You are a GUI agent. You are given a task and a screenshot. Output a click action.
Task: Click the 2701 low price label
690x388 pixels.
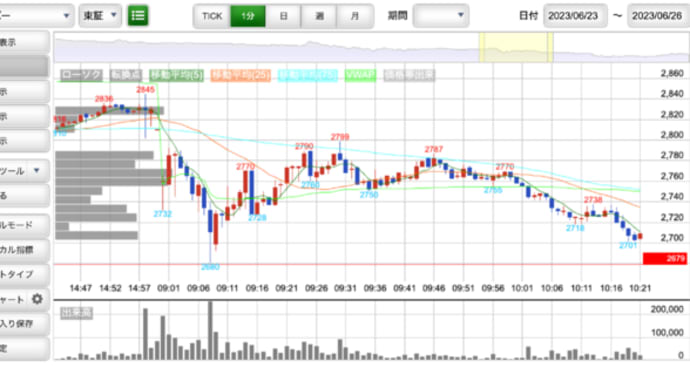[628, 245]
